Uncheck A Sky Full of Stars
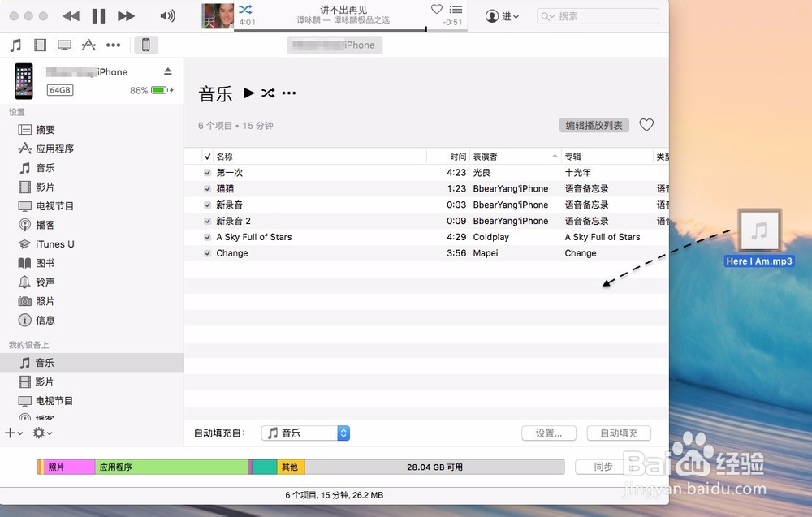Viewport: 812px width, 517px height. click(x=207, y=237)
